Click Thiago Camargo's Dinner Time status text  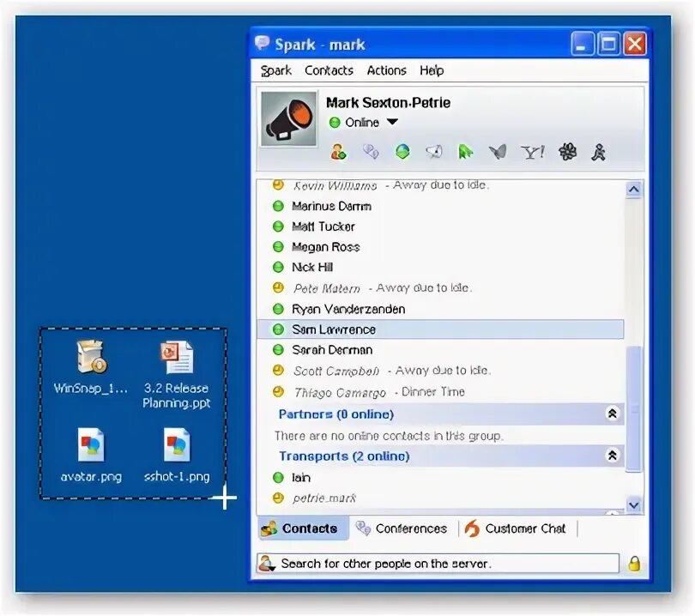point(432,392)
